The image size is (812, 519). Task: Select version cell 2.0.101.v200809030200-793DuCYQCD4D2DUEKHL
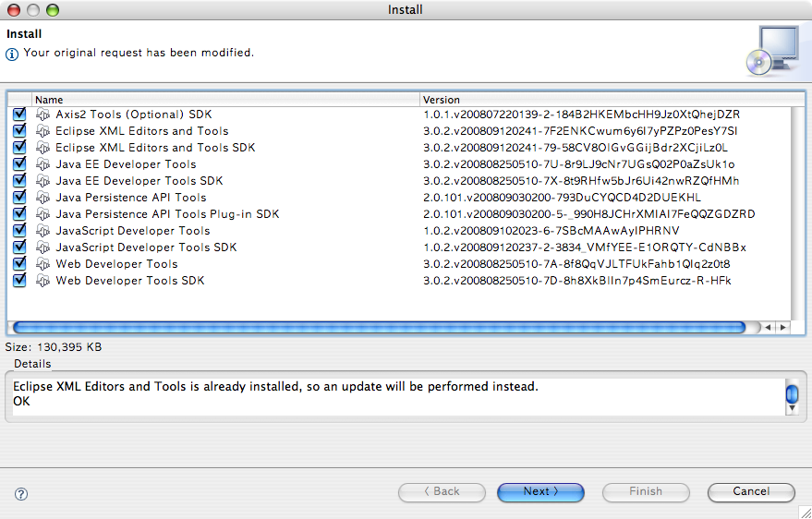(x=562, y=197)
